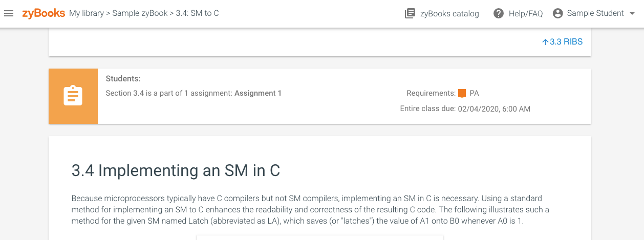Click the section heading 3.4 Implementing an SM in C
644x240 pixels.
(x=176, y=170)
